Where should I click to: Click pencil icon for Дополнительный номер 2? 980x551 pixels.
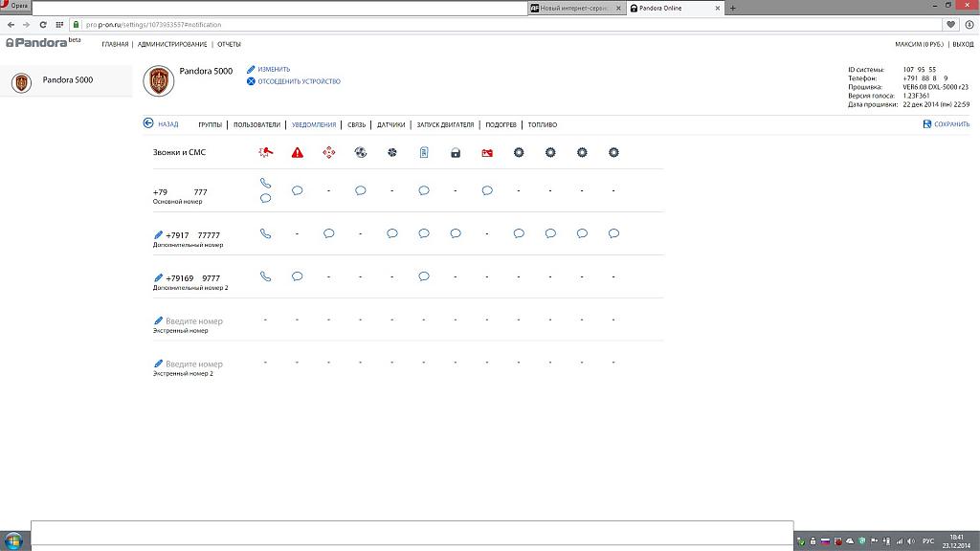(158, 278)
